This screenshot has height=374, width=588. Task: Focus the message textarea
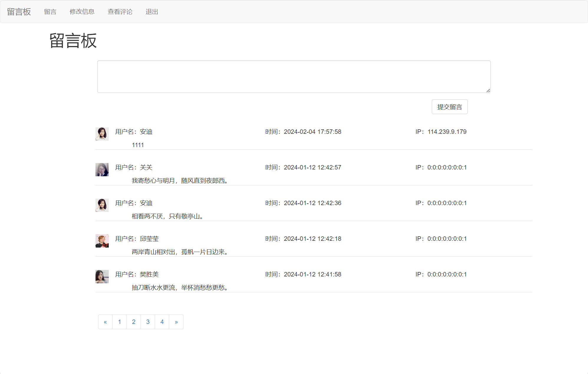coord(294,77)
